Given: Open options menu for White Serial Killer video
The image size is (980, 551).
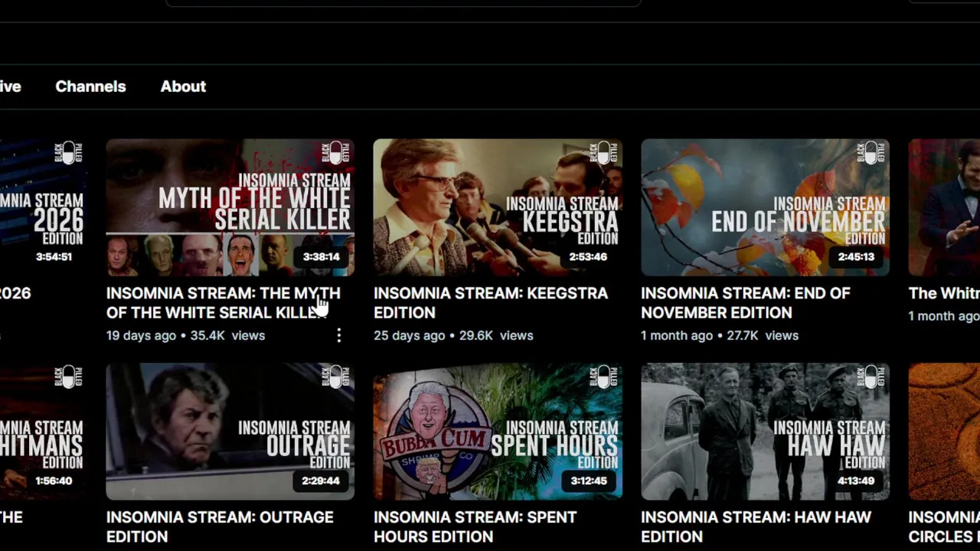Looking at the screenshot, I should click(x=338, y=335).
